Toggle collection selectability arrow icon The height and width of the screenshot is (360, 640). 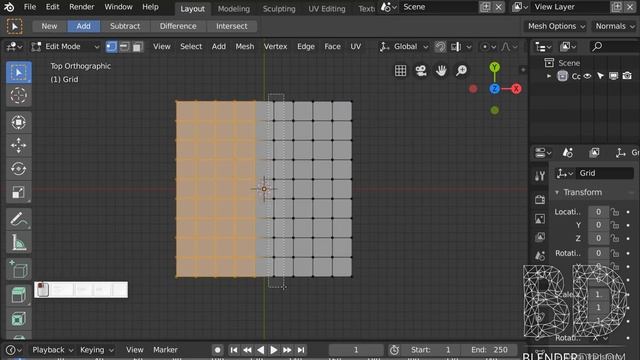point(600,76)
